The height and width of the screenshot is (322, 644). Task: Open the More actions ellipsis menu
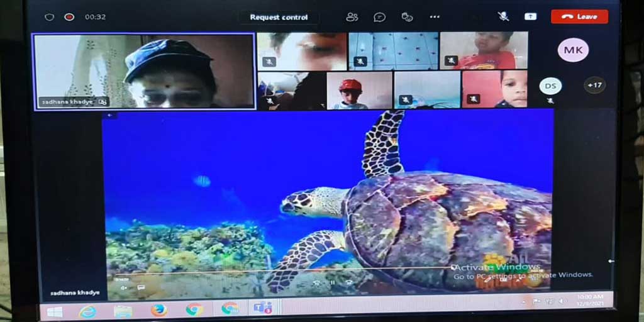point(435,17)
